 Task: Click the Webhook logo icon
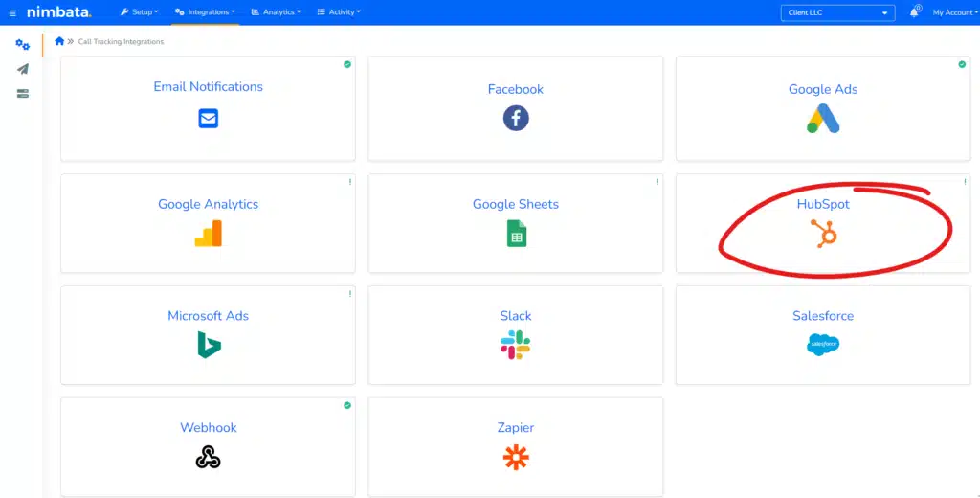208,459
